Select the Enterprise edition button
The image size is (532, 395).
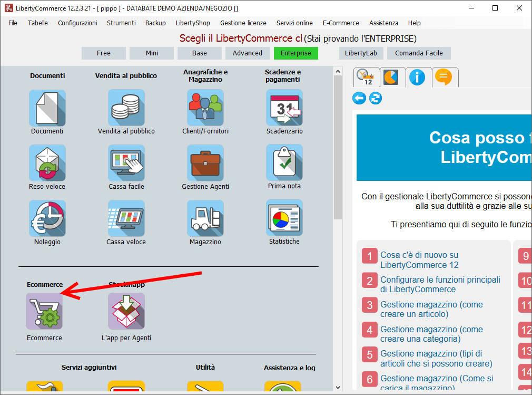click(x=295, y=53)
